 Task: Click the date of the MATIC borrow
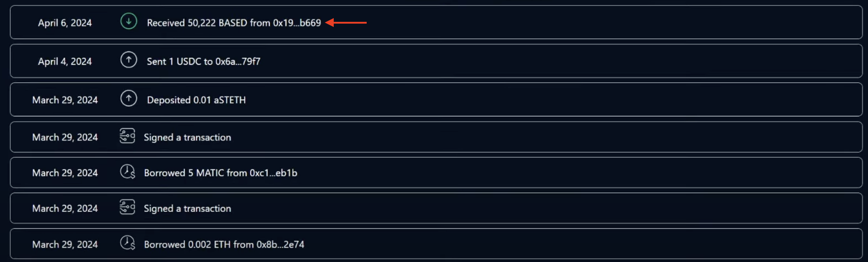coord(65,173)
